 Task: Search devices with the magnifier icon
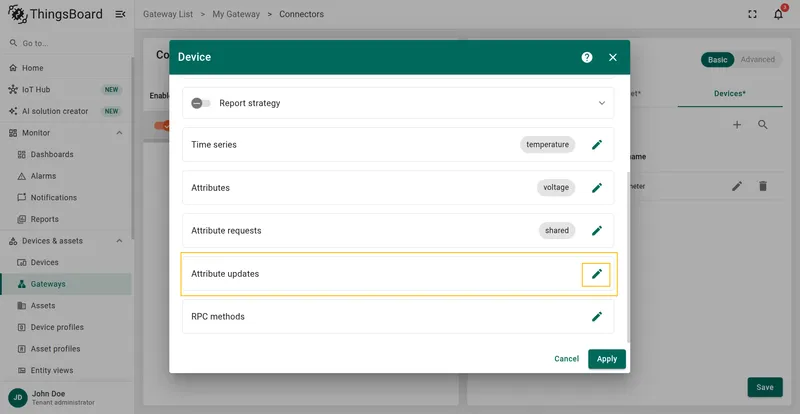[x=763, y=125]
